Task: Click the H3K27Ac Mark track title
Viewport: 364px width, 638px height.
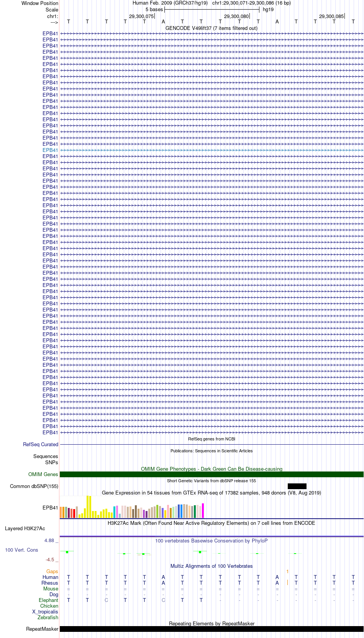Action: tap(212, 523)
